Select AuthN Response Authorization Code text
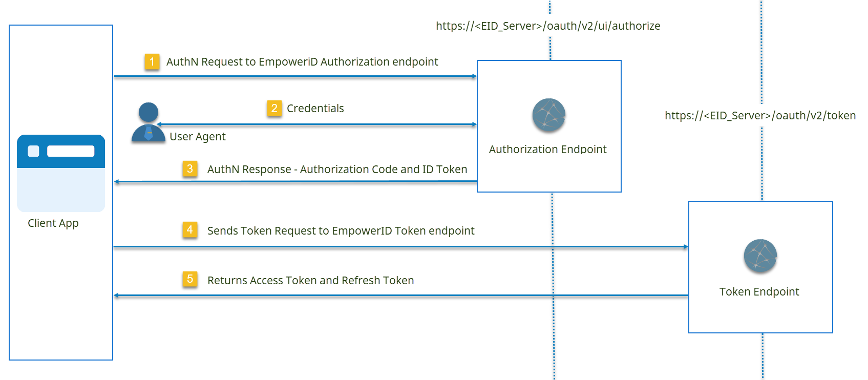This screenshot has height=380, width=868. click(337, 170)
